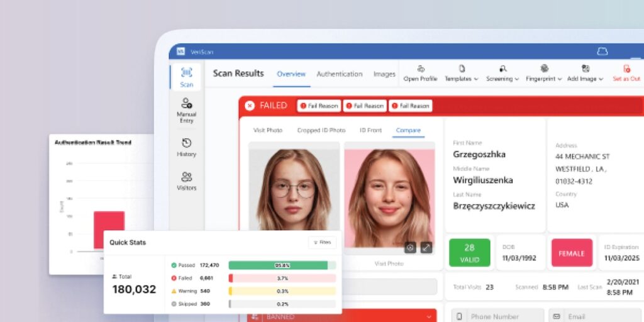This screenshot has height=322, width=644.
Task: Select the ID Front tab
Action: tap(371, 130)
